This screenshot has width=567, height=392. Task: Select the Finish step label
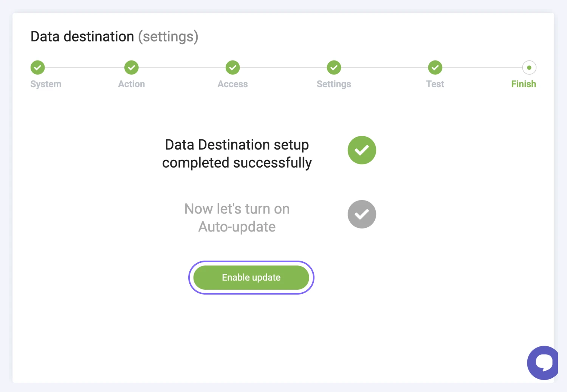point(524,84)
